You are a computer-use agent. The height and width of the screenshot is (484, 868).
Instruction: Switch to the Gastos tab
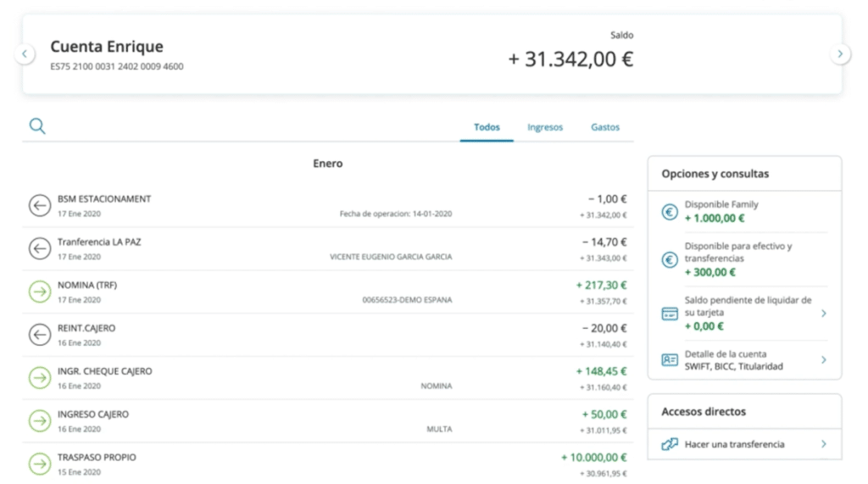pos(605,127)
